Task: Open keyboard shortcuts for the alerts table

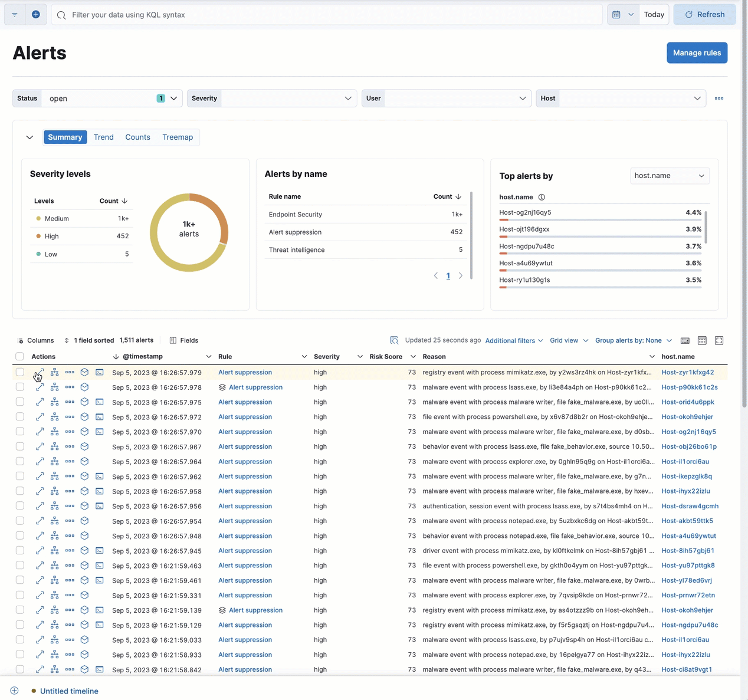Action: point(685,340)
